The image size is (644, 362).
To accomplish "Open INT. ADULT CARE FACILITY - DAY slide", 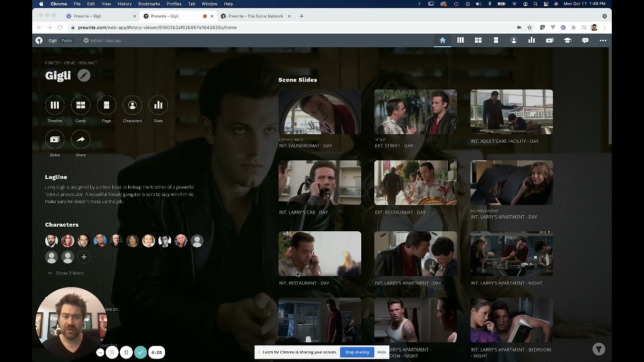I will [512, 112].
